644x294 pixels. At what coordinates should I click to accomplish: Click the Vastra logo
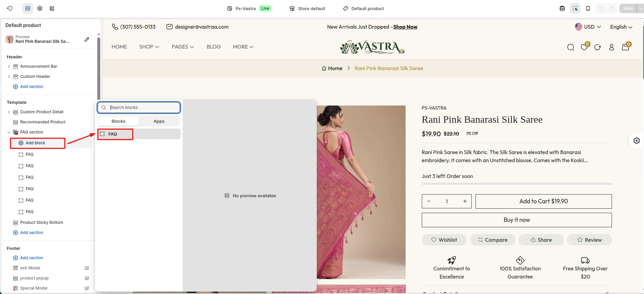click(x=372, y=47)
